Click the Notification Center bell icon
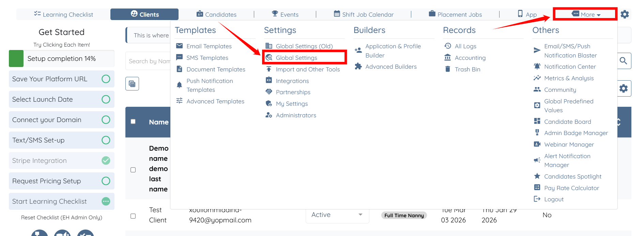 (x=537, y=67)
